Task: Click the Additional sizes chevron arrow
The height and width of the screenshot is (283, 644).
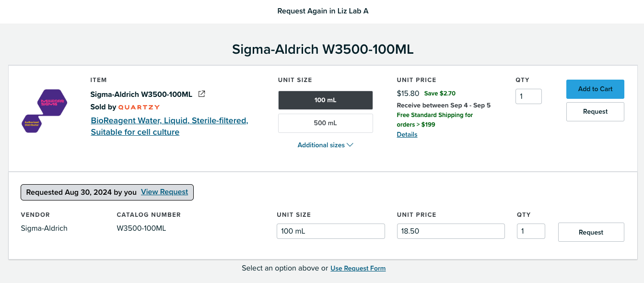Action: point(350,145)
